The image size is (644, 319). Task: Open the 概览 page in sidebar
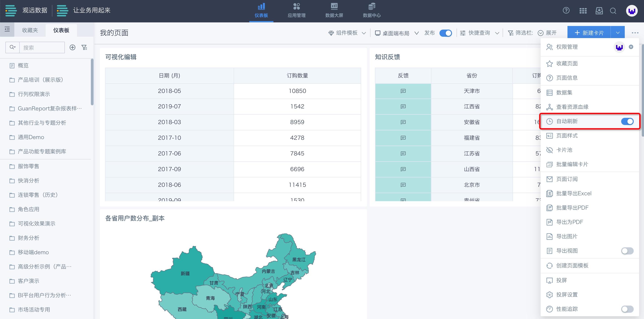pos(19,66)
